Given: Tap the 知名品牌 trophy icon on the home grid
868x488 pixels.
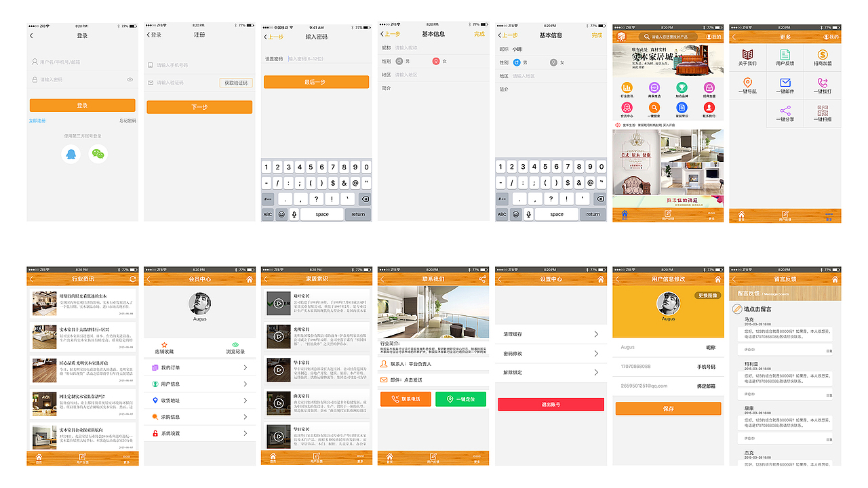Looking at the screenshot, I should coord(682,87).
